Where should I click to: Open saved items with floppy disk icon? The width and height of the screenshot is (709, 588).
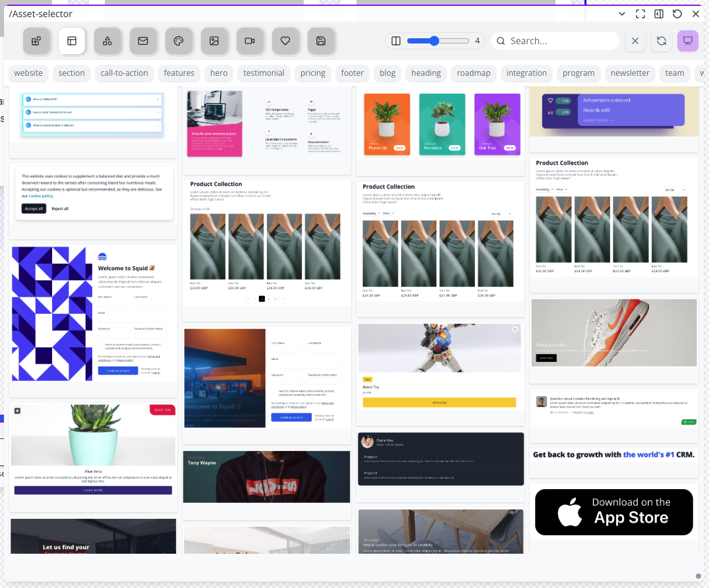tap(321, 41)
